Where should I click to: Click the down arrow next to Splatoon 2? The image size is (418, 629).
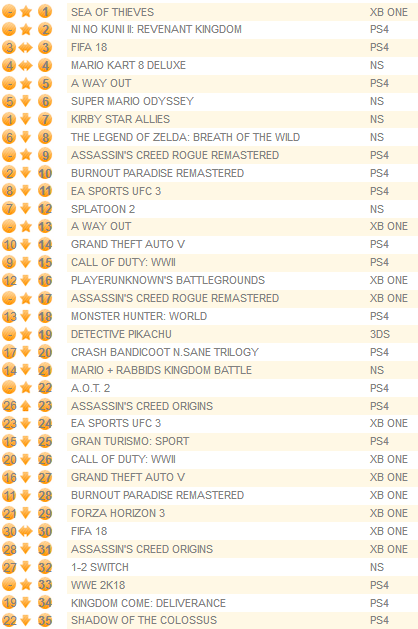[26, 209]
